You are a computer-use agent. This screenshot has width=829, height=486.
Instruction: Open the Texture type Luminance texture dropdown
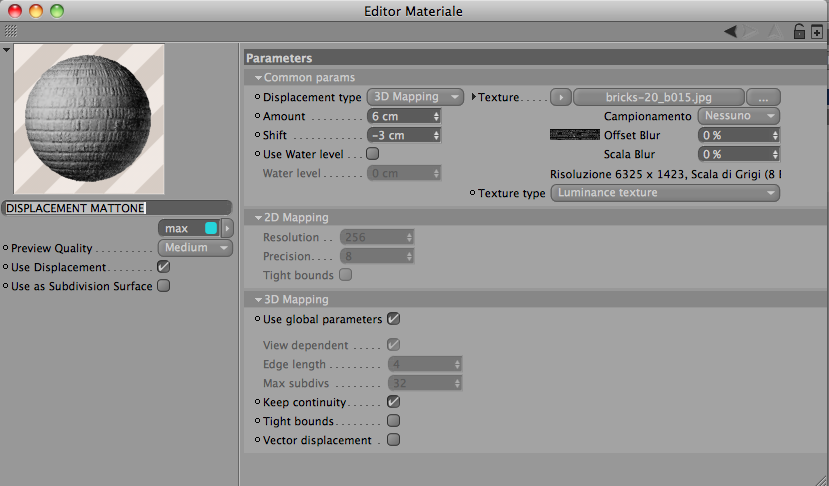coord(666,193)
